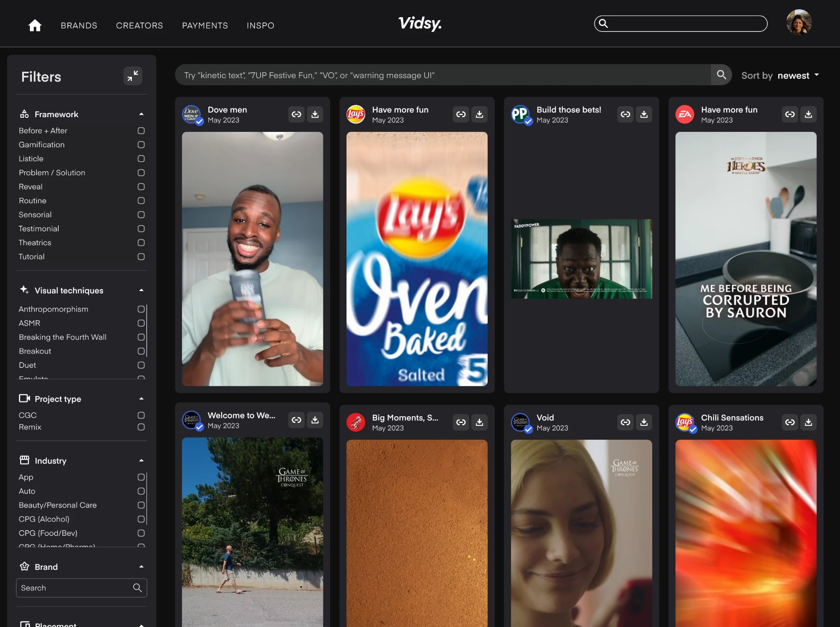Open the Sort by newest dropdown
The height and width of the screenshot is (627, 840).
[780, 76]
